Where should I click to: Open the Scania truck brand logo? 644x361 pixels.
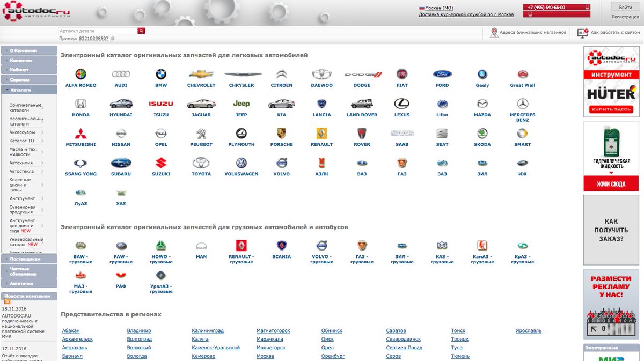pyautogui.click(x=281, y=246)
